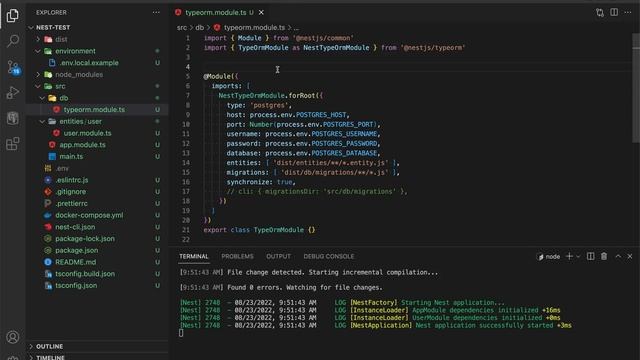
Task: Open the Accounts icon at bottom
Action: [x=13, y=337]
